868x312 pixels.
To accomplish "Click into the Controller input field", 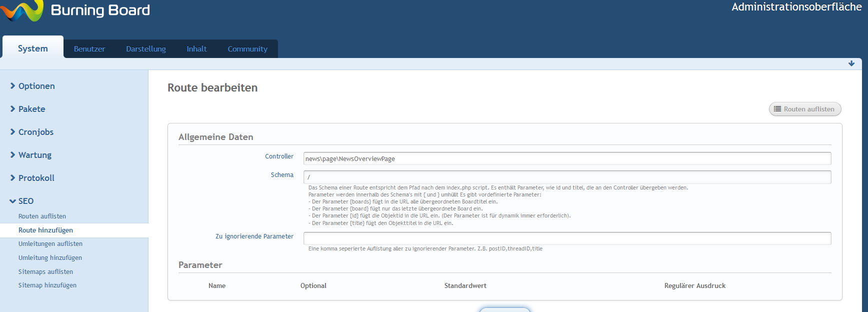I will pyautogui.click(x=567, y=158).
